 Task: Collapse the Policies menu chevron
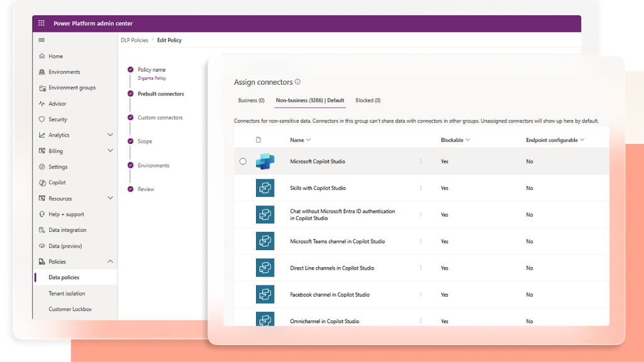point(110,261)
